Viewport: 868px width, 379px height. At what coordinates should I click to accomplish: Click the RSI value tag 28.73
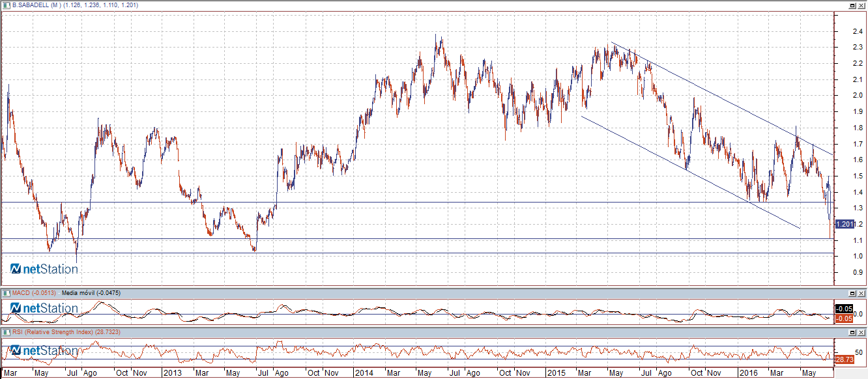844,359
